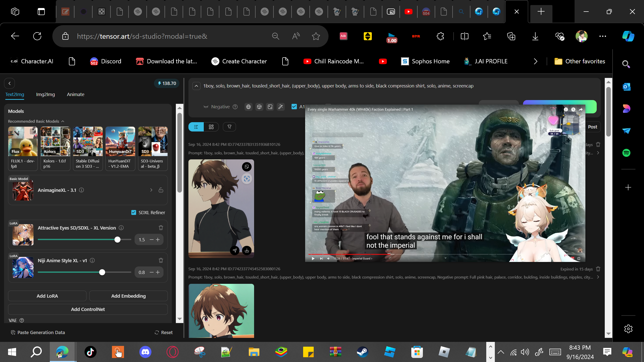The width and height of the screenshot is (644, 362).
Task: Collapse the prompt box with the chevron
Action: pos(196,86)
